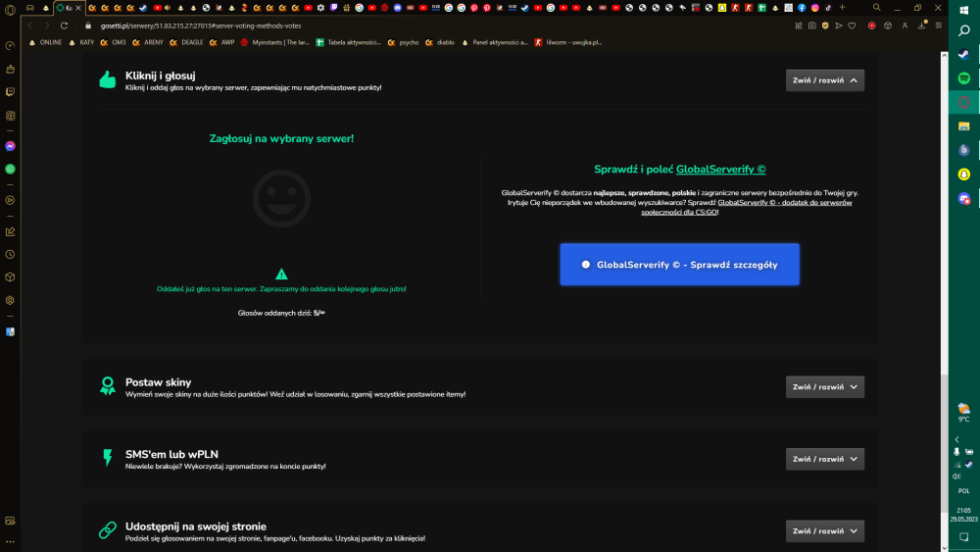Close the active gosetti tab
This screenshot has height=552, width=980.
tap(78, 8)
